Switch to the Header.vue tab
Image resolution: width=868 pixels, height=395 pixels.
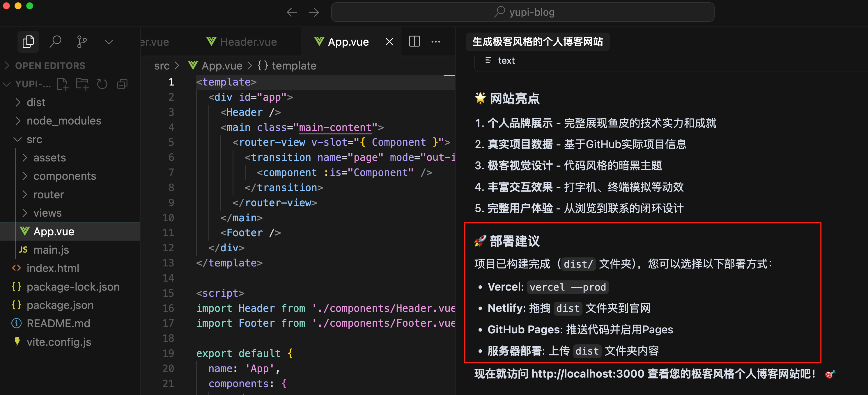(x=248, y=42)
